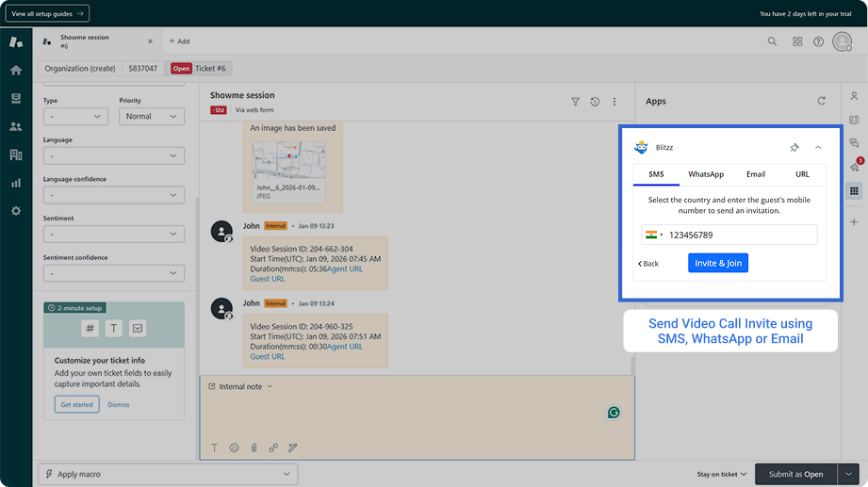Open the country flag selector
868x487 pixels.
(x=654, y=235)
